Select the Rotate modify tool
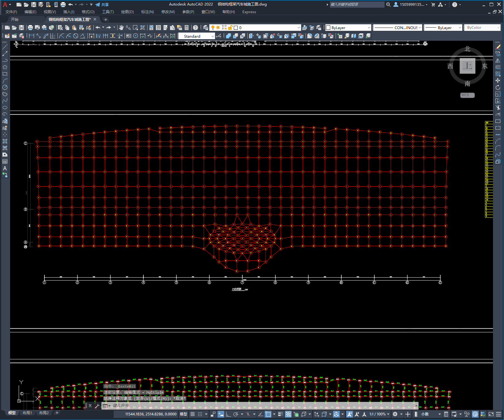Screen dimensions: 504x420 (498, 87)
